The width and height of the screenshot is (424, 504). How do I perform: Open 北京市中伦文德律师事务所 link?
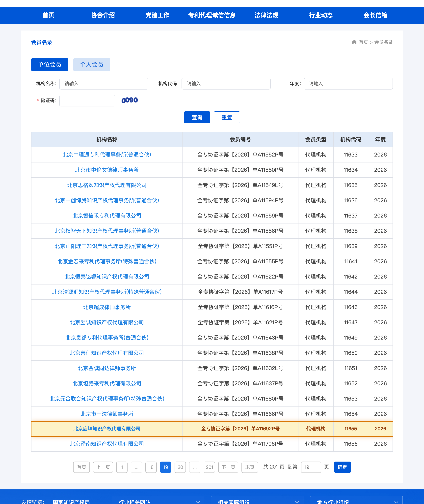click(x=107, y=170)
